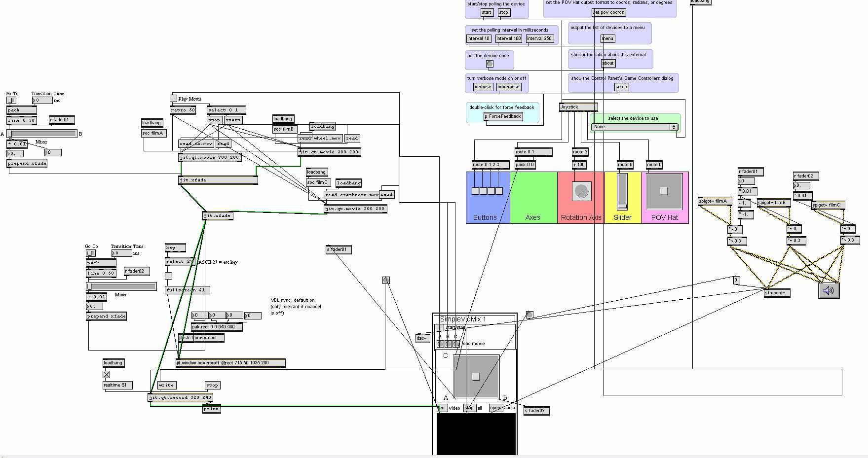Toggle the Play Movie checkbox

173,99
